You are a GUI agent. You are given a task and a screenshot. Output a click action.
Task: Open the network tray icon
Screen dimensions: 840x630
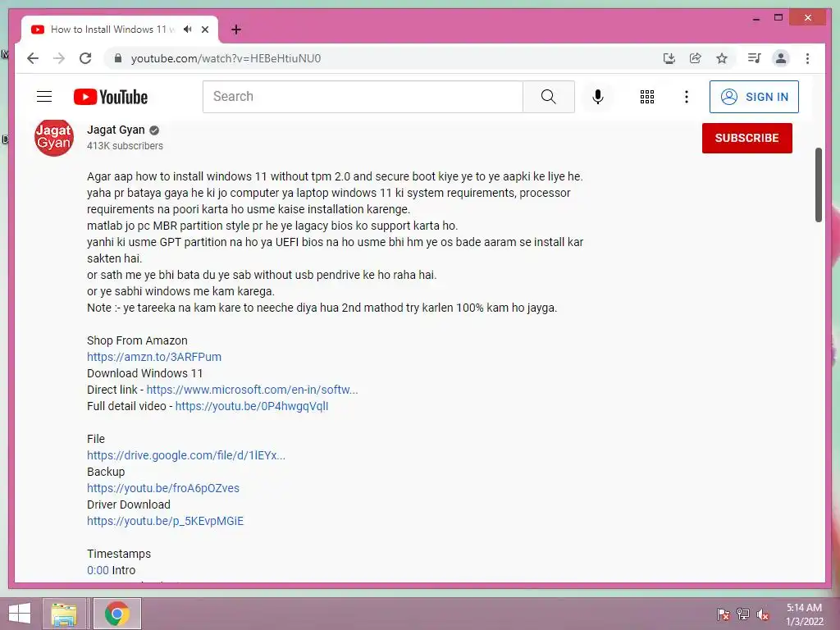coord(743,614)
